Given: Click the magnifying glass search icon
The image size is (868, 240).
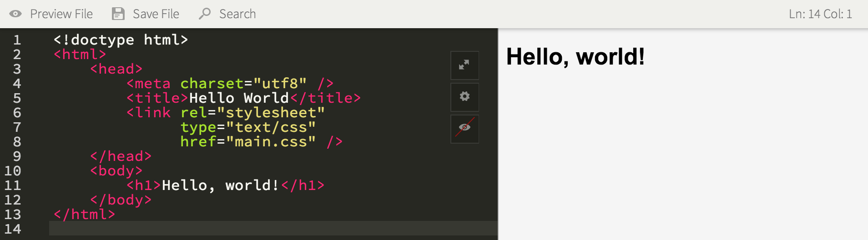Looking at the screenshot, I should [205, 14].
